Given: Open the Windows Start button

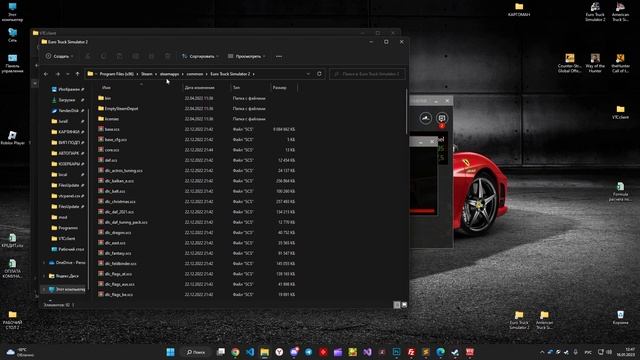Looking at the screenshot, I should pos(171,352).
